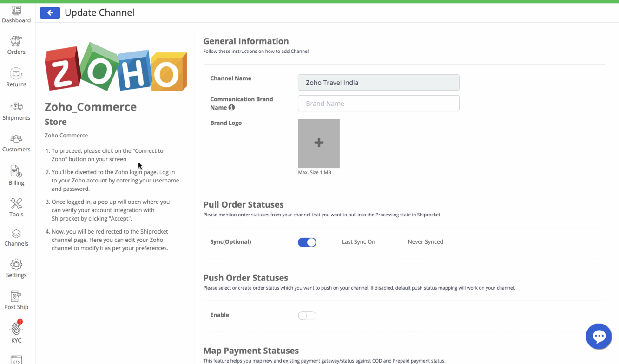619x364 pixels.
Task: Open the Post Ship sidebar icon
Action: 16,296
